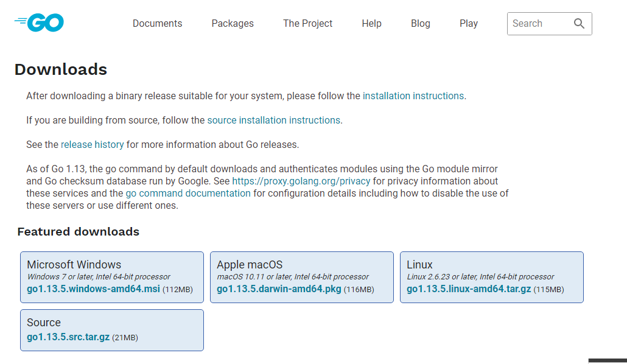The height and width of the screenshot is (364, 627).
Task: Visit the Blog navigation link
Action: coord(420,24)
